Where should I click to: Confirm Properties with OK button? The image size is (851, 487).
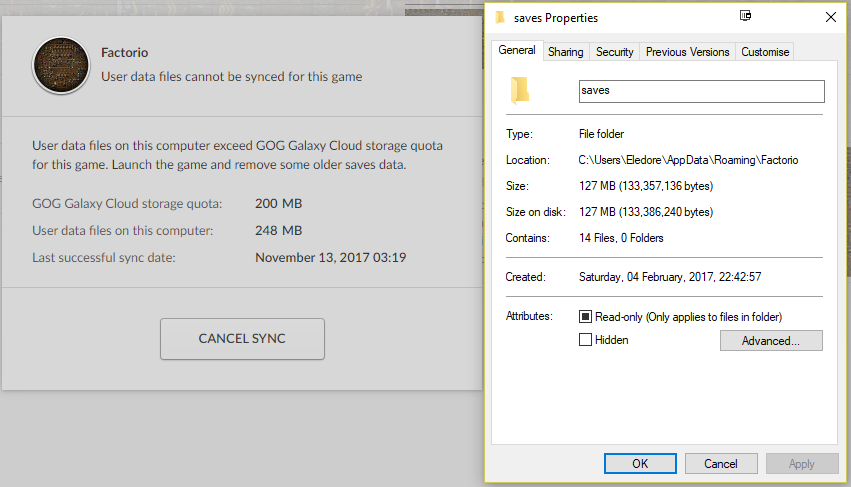tap(640, 464)
